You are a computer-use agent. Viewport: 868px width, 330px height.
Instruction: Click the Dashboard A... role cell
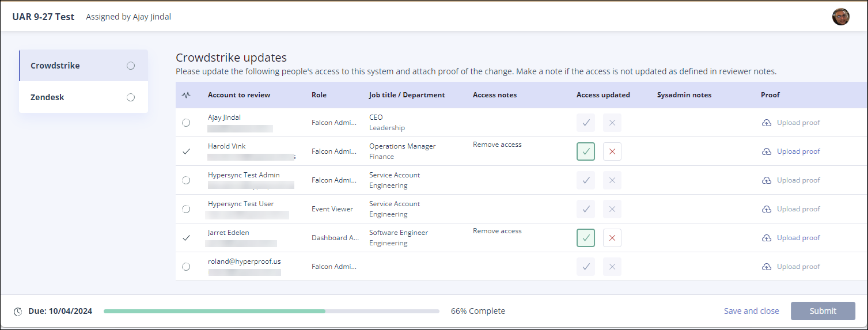click(335, 238)
